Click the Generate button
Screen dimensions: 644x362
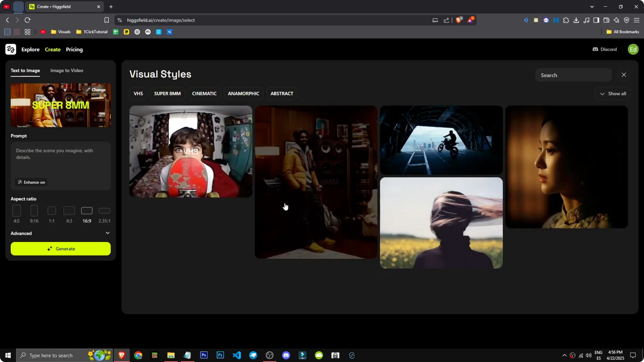pos(60,249)
